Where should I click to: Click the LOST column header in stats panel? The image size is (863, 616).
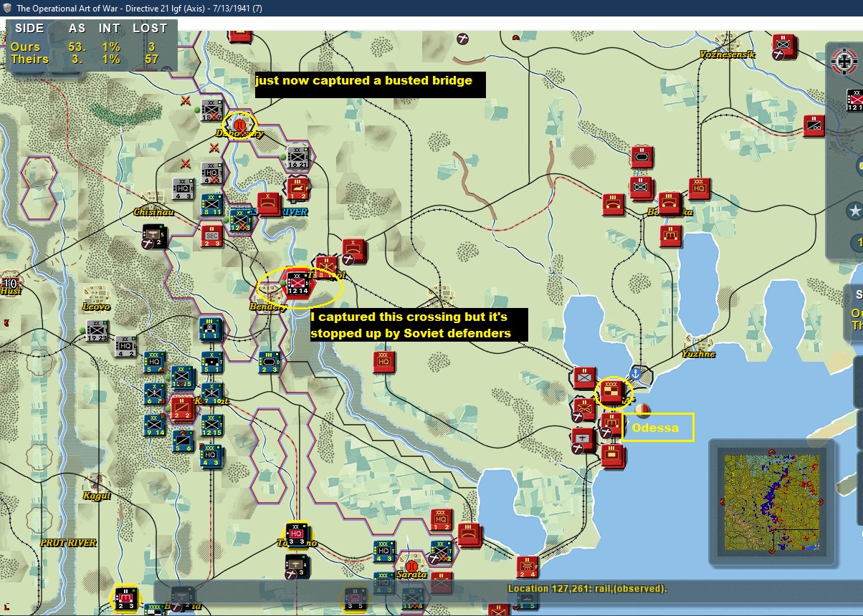click(x=150, y=29)
